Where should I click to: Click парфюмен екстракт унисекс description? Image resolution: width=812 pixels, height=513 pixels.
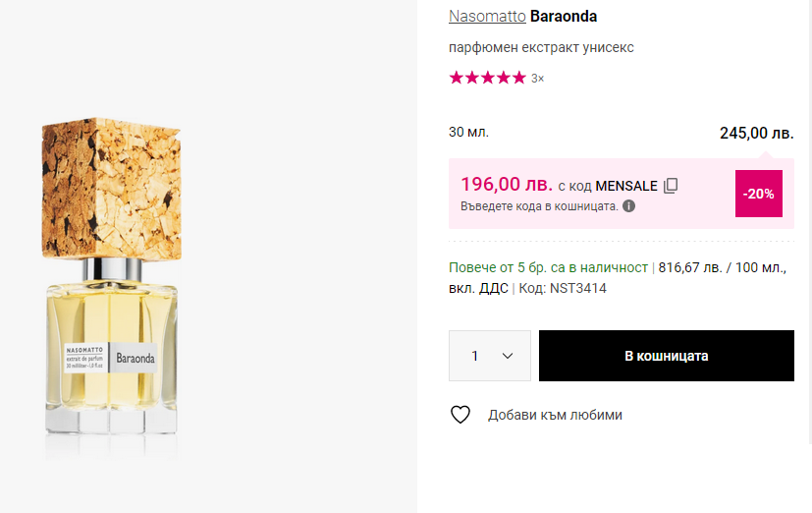(541, 47)
